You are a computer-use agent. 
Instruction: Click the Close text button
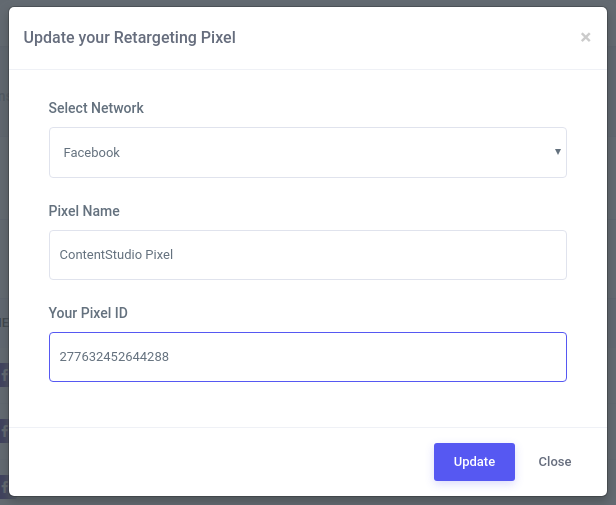(x=554, y=462)
